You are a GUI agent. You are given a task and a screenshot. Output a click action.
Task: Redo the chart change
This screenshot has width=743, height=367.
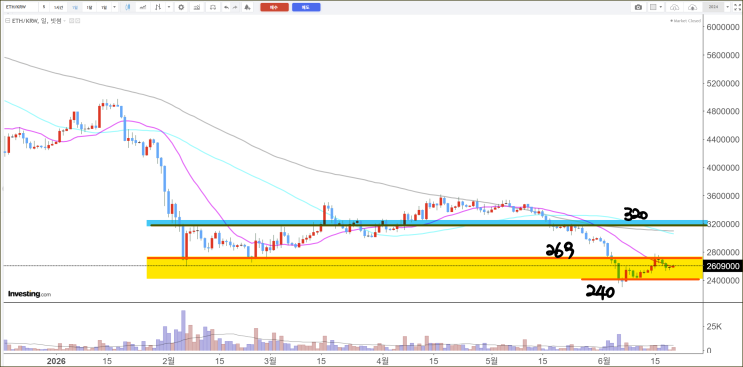[235, 7]
